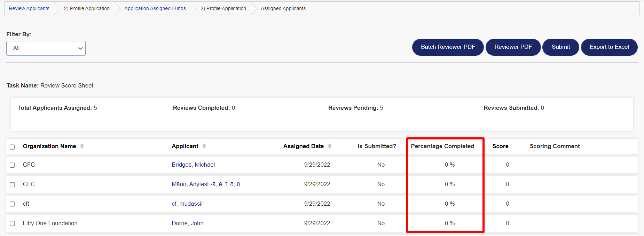Click Fifty One Foundation organization name
Image resolution: width=644 pixels, height=236 pixels.
point(50,223)
